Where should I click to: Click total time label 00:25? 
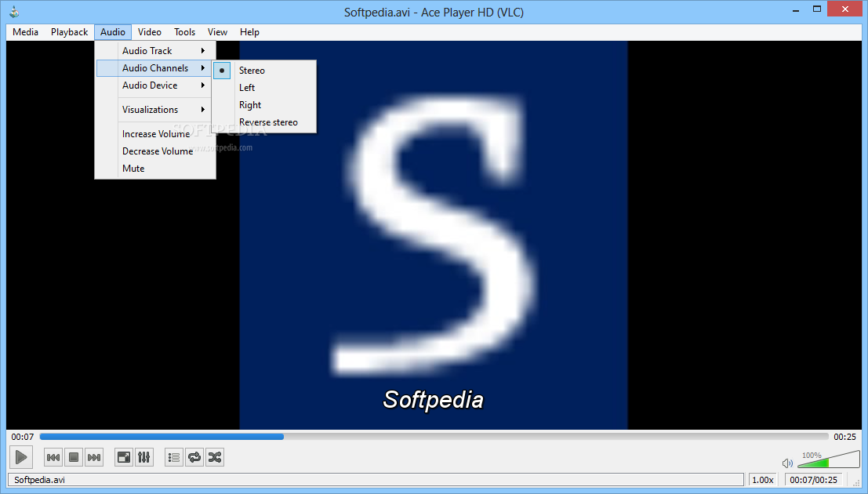(x=844, y=437)
